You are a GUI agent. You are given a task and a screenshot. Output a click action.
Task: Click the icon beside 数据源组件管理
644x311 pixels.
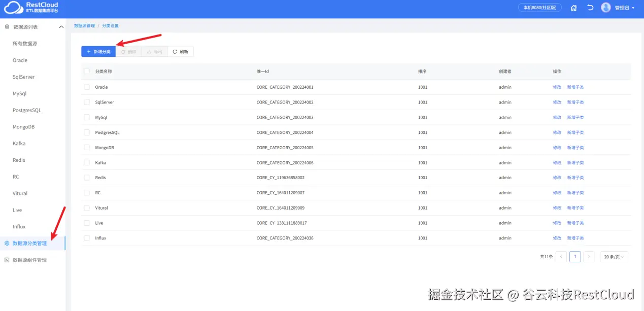pos(7,260)
